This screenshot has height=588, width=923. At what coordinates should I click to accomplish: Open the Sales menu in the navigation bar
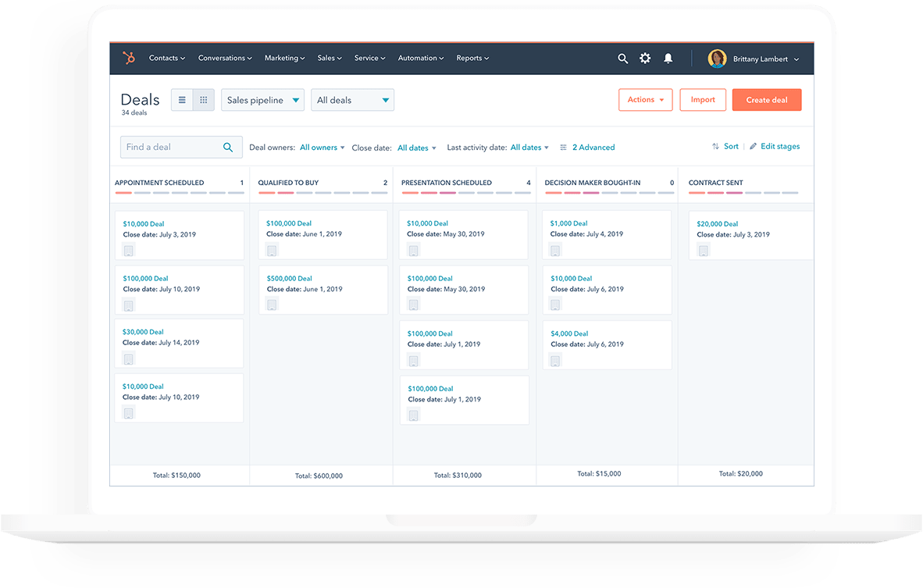(329, 58)
